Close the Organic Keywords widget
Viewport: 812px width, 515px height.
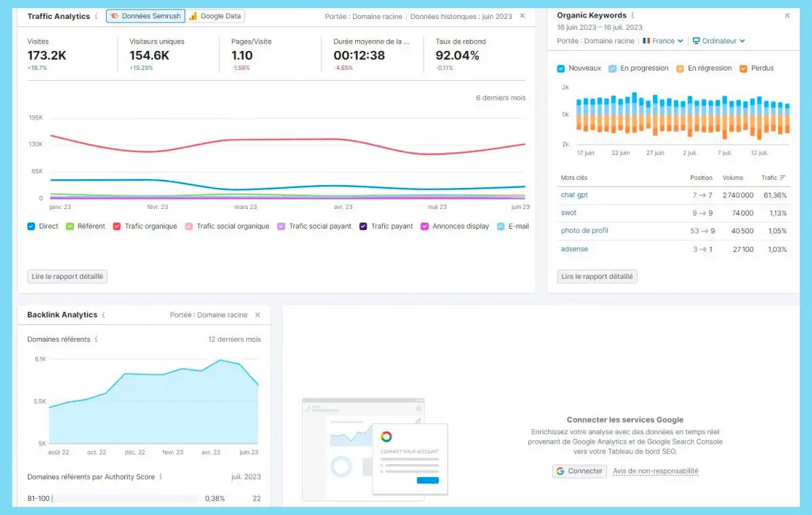787,16
